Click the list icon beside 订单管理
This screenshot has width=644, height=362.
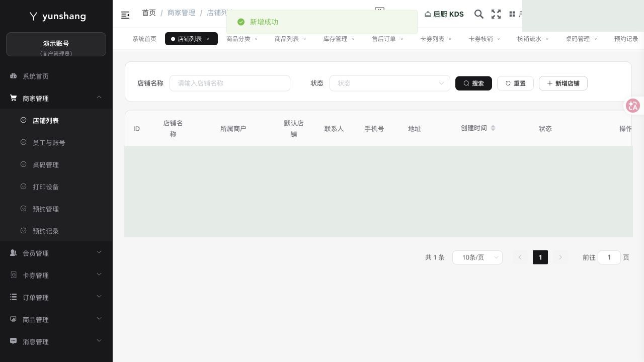(x=14, y=297)
